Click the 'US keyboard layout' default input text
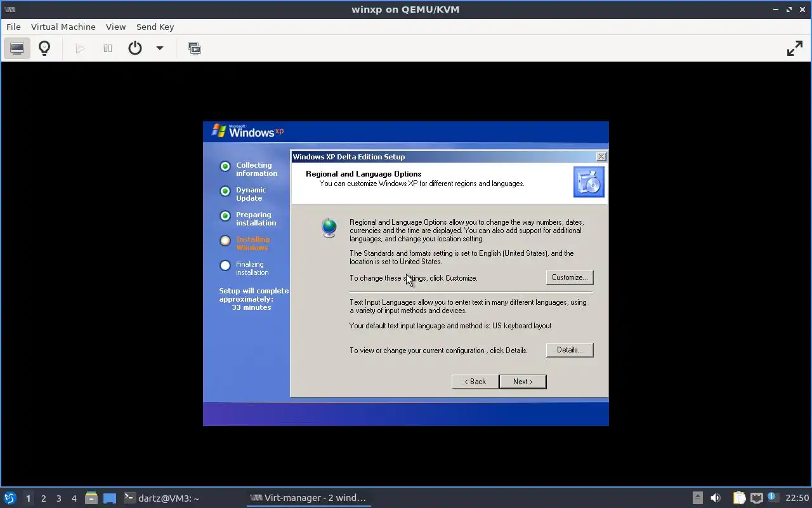Screen dimensions: 812x508 point(521,326)
